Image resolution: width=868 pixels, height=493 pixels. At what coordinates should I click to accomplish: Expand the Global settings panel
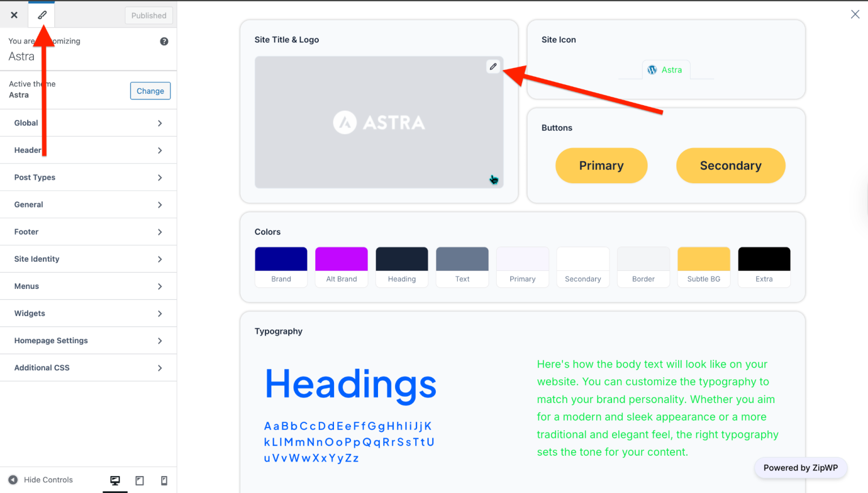[88, 123]
